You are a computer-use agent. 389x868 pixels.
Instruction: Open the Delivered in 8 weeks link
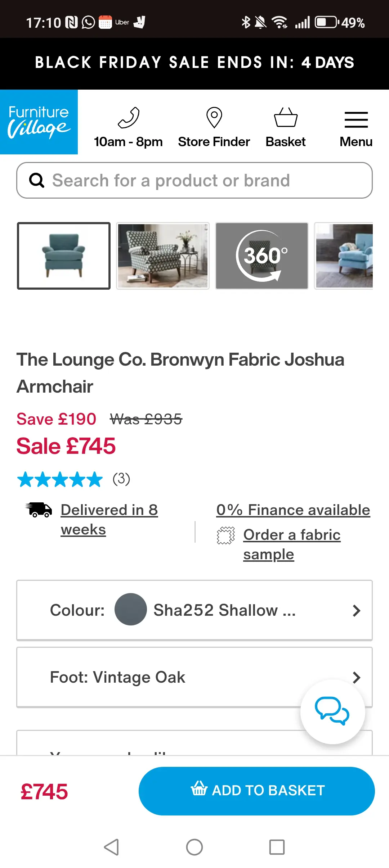pyautogui.click(x=109, y=519)
